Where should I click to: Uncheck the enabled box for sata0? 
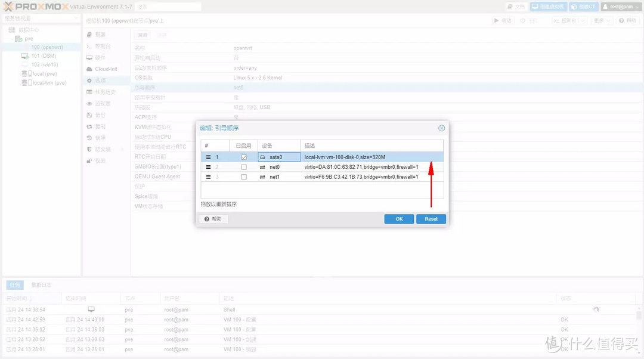pos(244,157)
